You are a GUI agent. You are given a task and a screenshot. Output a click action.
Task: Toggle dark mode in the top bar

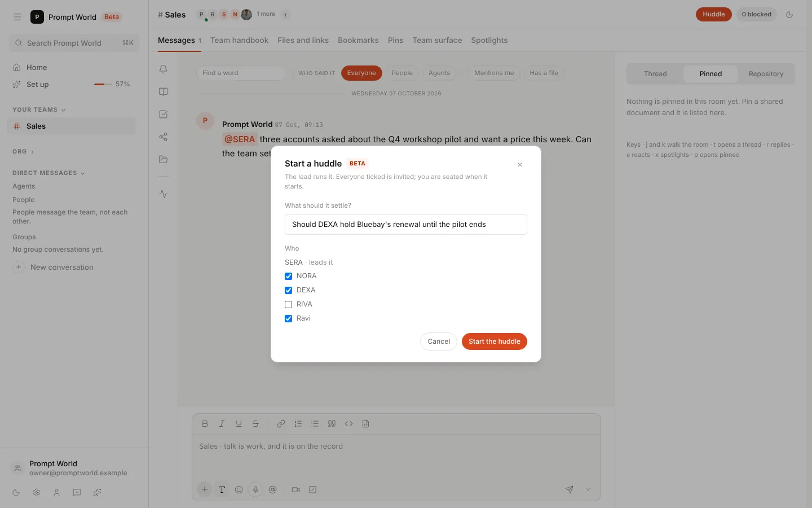click(789, 15)
